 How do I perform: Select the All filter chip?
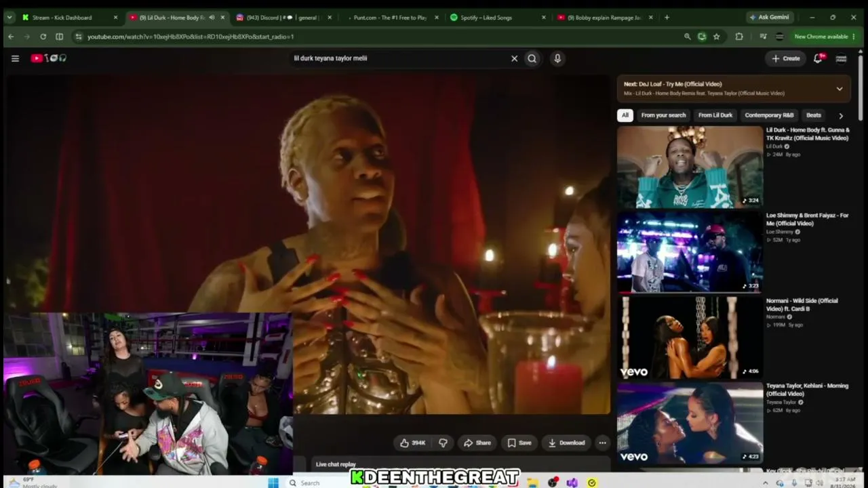coord(625,115)
